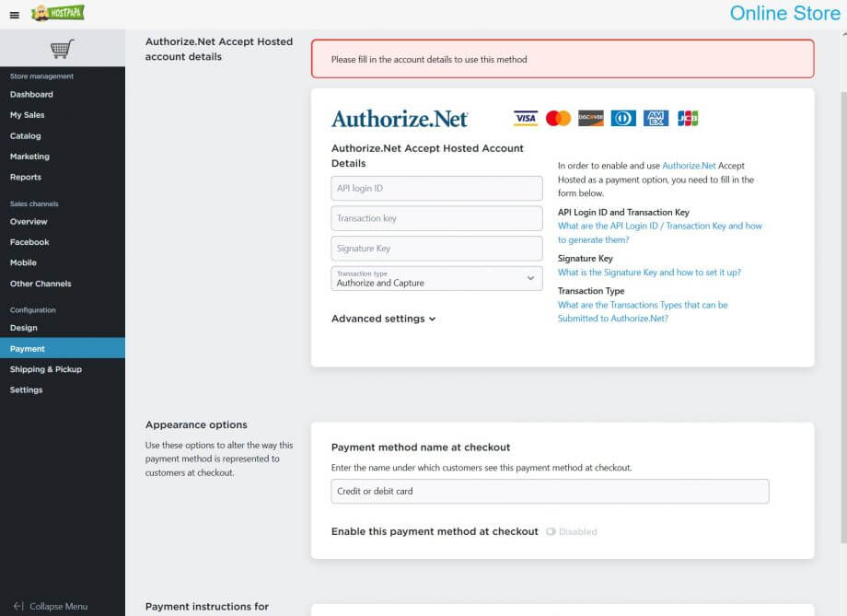Image resolution: width=847 pixels, height=616 pixels.
Task: Click the Diners Club icon
Action: pyautogui.click(x=622, y=118)
